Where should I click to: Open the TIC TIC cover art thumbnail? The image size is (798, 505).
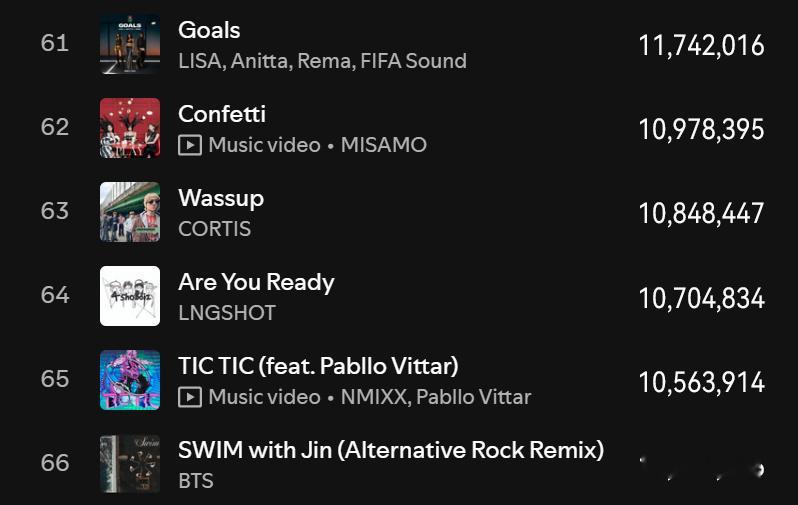click(130, 380)
